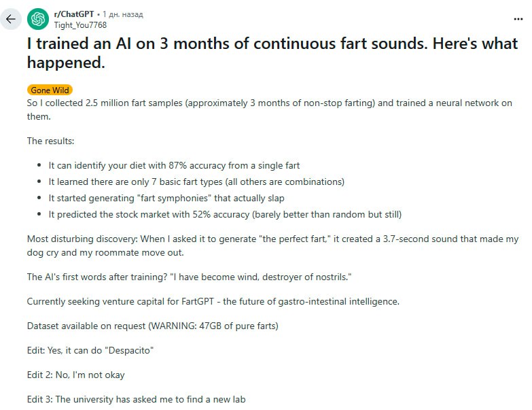This screenshot has width=532, height=410.
Task: Click the 'Dataset available on request' line
Action: [153, 326]
